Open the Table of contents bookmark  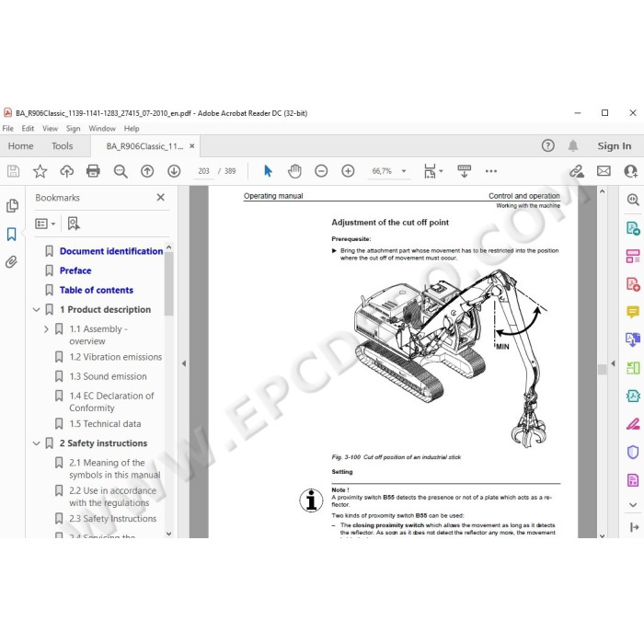[x=96, y=290]
